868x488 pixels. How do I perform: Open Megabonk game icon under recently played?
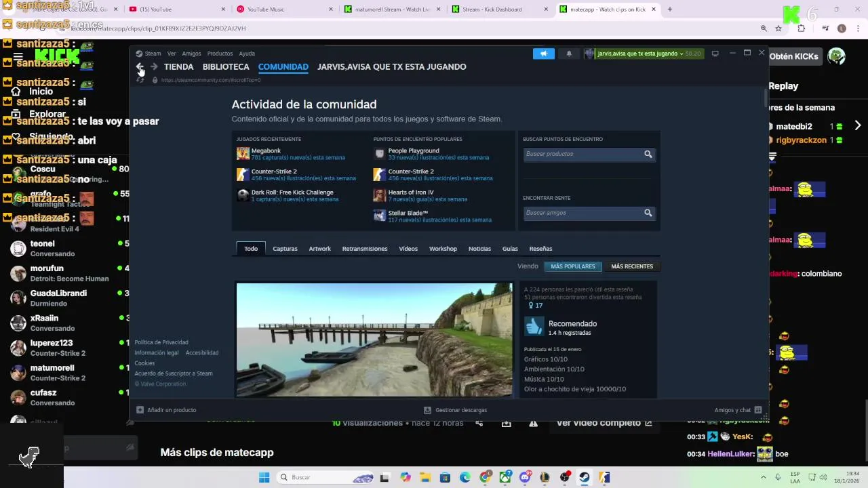coord(243,154)
